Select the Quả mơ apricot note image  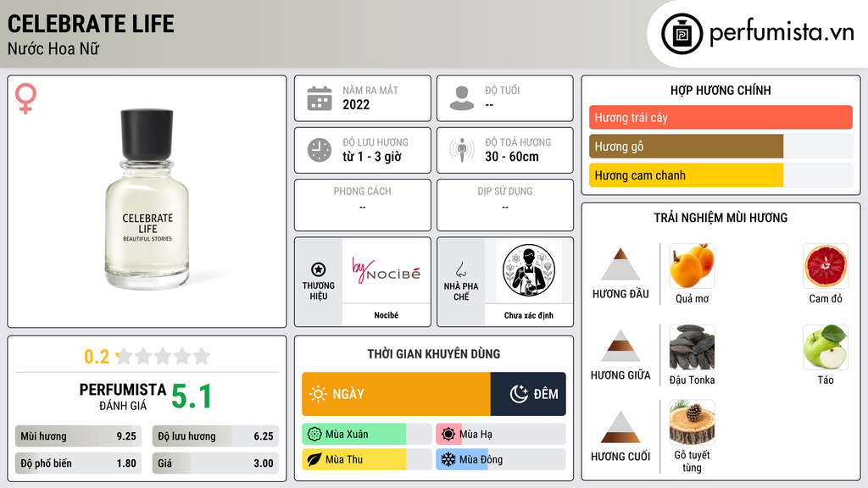click(x=692, y=266)
